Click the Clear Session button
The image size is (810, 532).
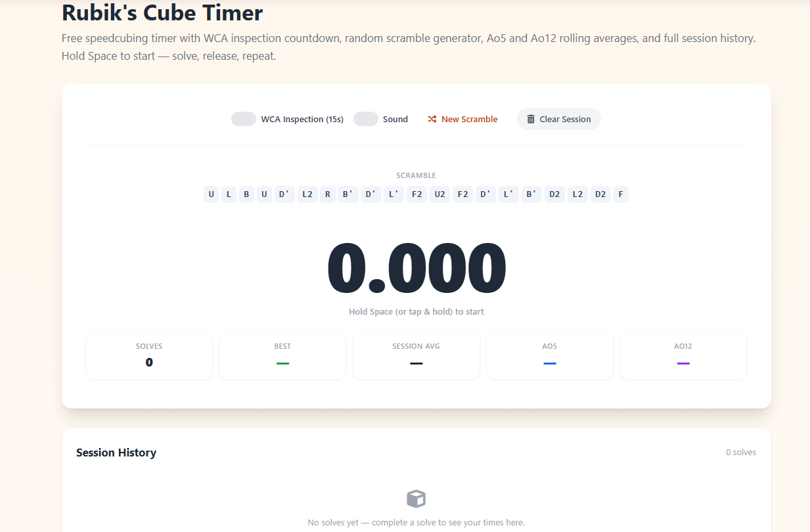point(558,119)
